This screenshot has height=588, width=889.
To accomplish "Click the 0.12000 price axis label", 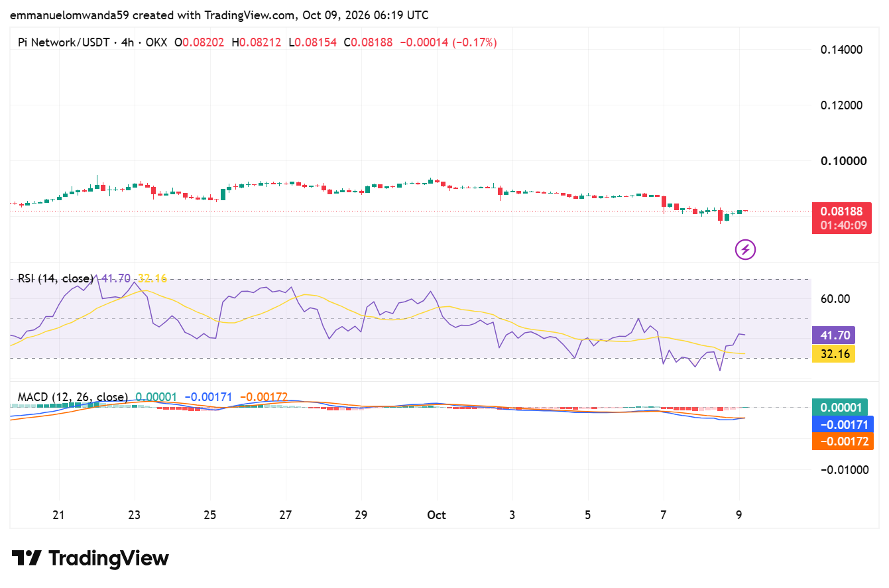I will pyautogui.click(x=841, y=105).
